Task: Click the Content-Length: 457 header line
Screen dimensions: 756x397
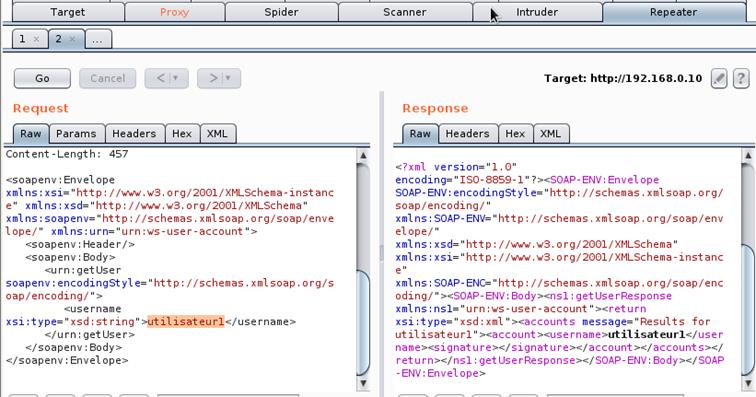Action: pos(67,154)
